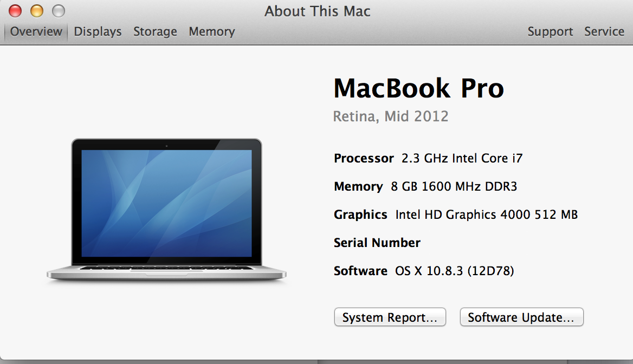
Task: Select the MacBook Pro heading
Action: (x=418, y=88)
